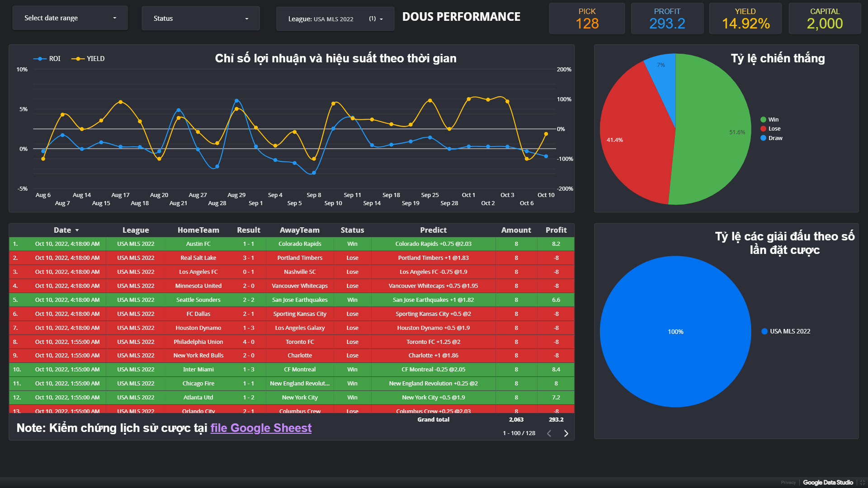Image resolution: width=868 pixels, height=488 pixels.
Task: Click Google Data Studio logo
Action: coord(828,483)
